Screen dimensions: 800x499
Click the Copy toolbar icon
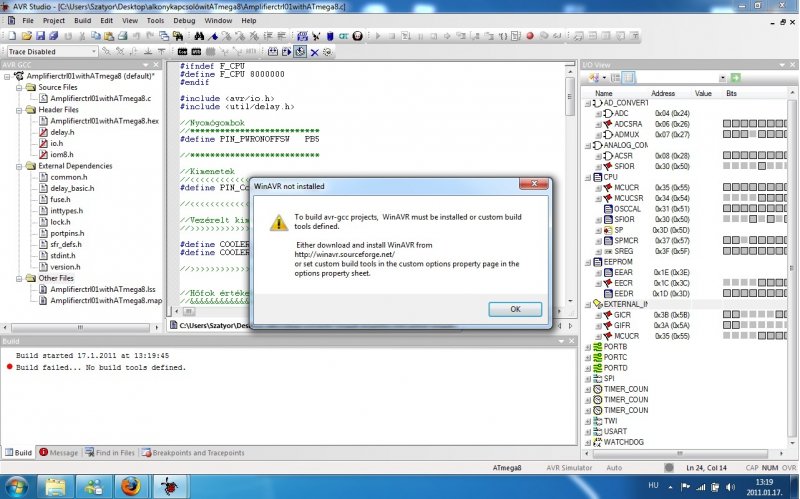95,36
